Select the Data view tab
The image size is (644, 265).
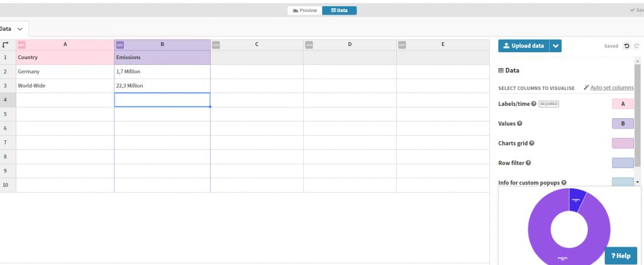339,11
